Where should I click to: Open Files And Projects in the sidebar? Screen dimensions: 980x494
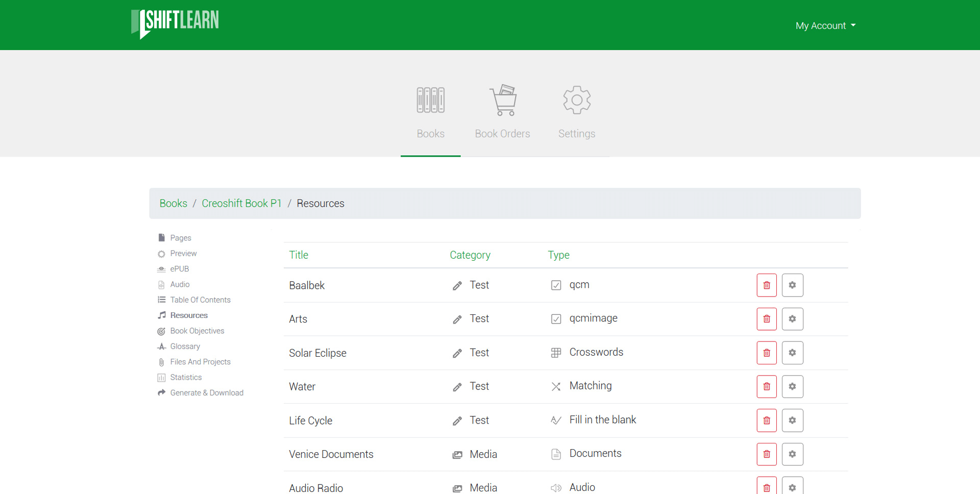(x=200, y=362)
